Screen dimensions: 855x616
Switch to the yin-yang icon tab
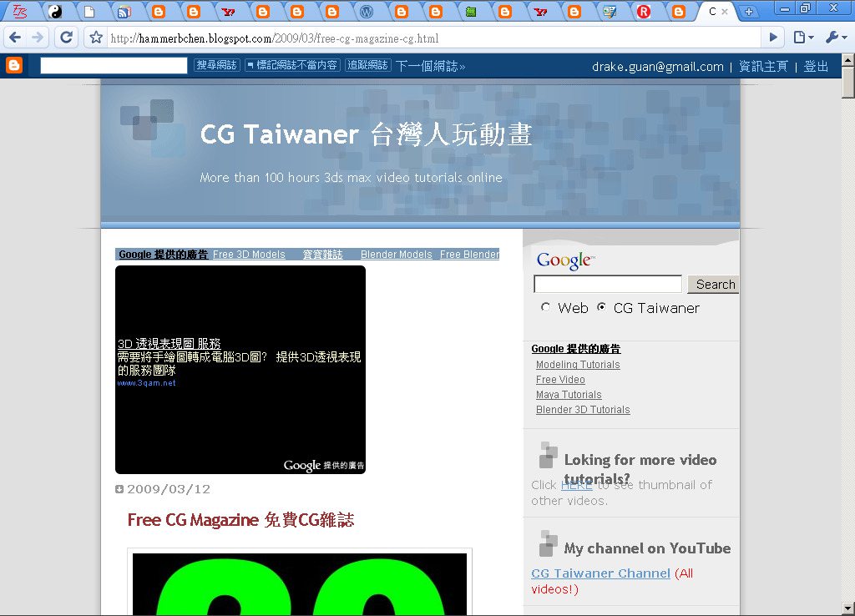tap(55, 12)
